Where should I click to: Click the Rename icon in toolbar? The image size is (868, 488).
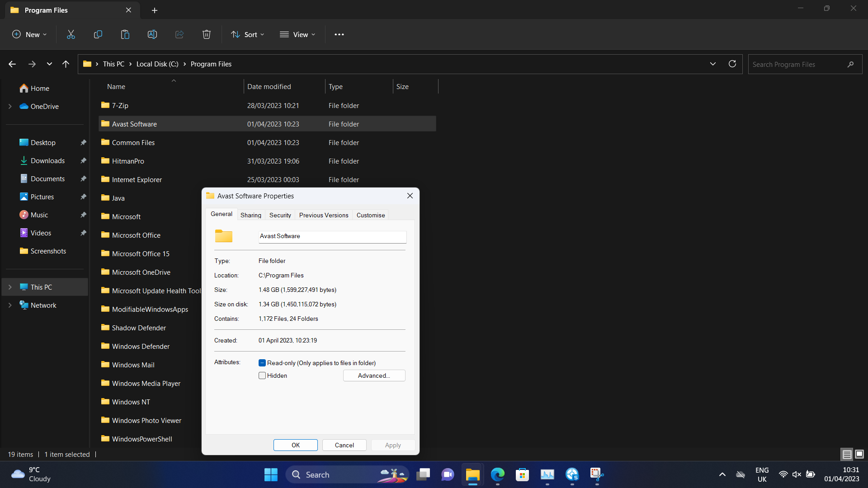click(152, 34)
